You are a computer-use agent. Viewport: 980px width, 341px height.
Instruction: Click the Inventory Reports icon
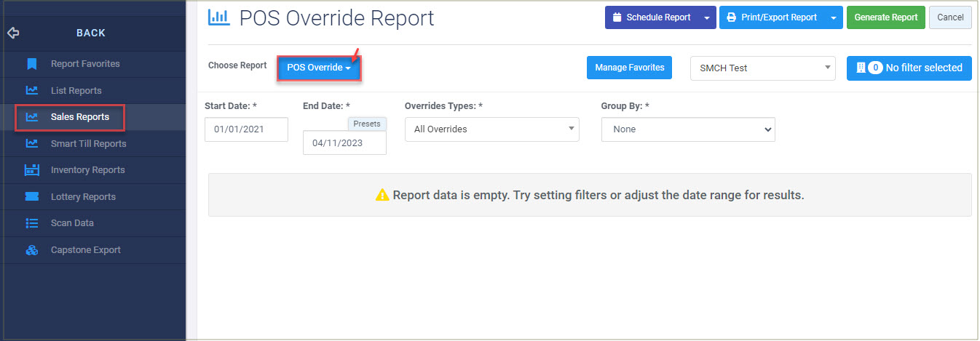point(31,170)
